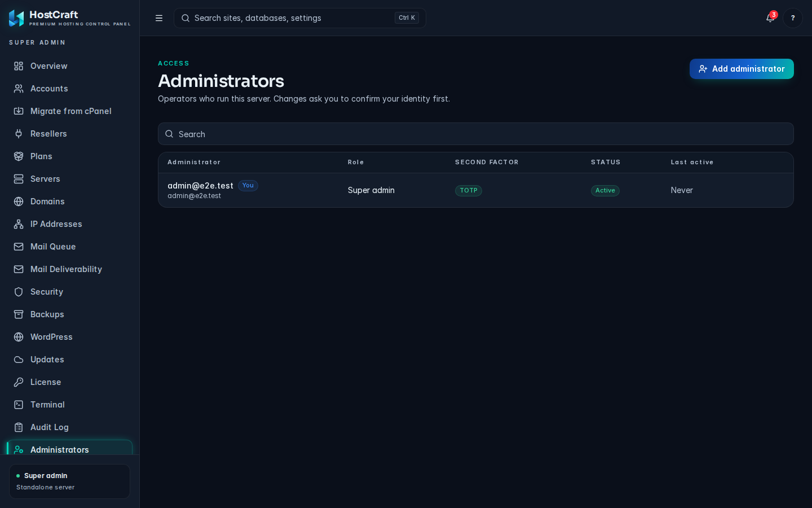Screen dimensions: 812x508
Task: Click the HostCraft logo icon
Action: pos(16,18)
